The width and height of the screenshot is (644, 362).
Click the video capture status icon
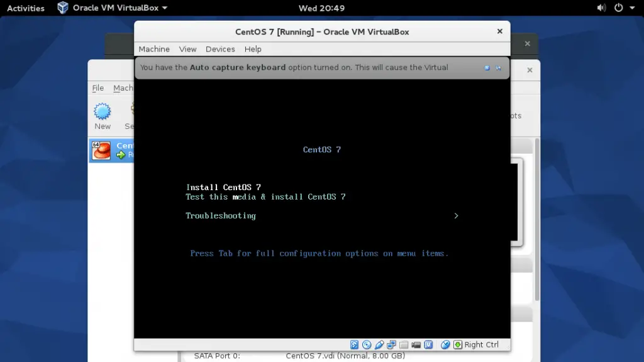tap(416, 345)
